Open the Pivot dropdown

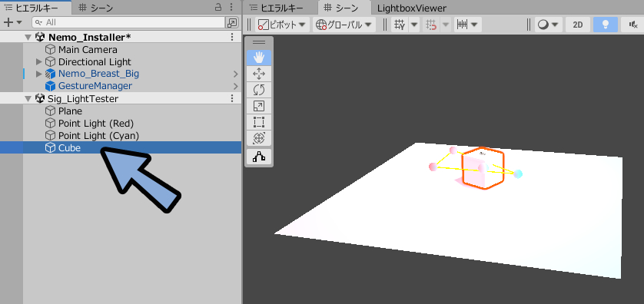tap(282, 25)
